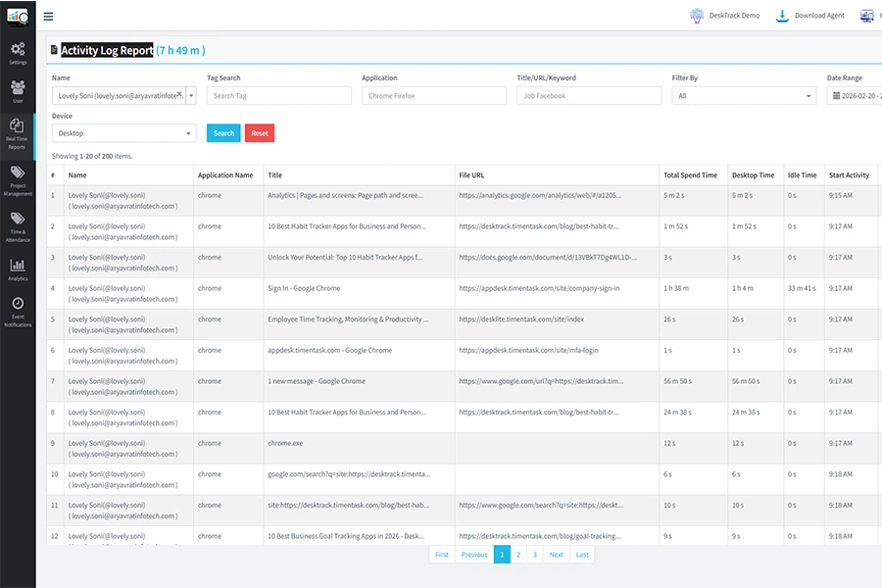
Task: Expand the Device dropdown
Action: click(123, 133)
